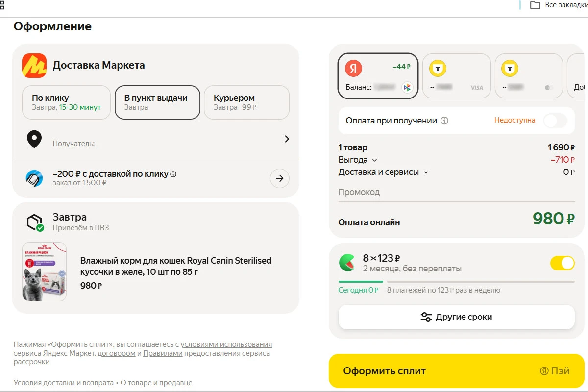Open Другие сроки options

tap(456, 317)
